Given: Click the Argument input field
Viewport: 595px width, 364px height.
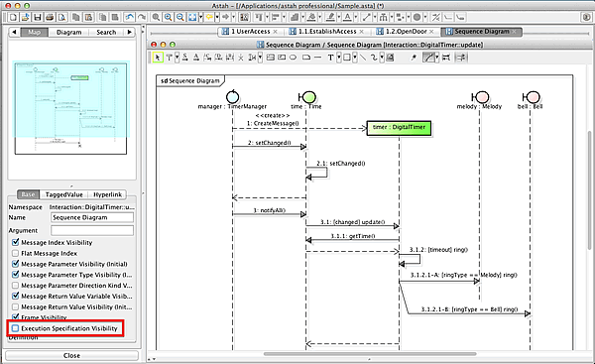Looking at the screenshot, I should tap(92, 230).
